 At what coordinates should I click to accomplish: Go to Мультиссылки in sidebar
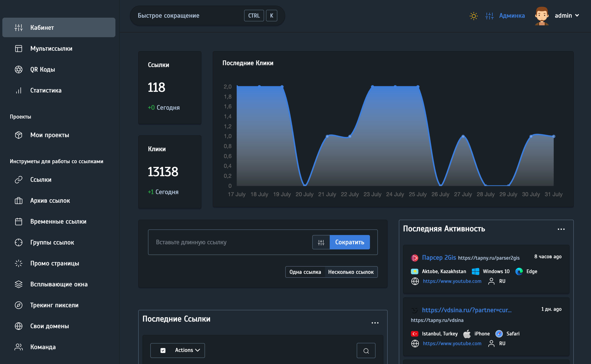tap(51, 49)
